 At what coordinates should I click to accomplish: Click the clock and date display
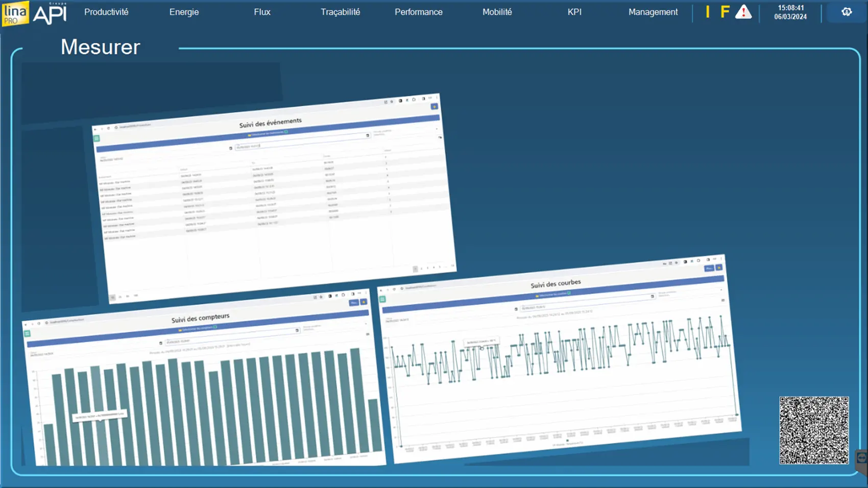(x=790, y=12)
